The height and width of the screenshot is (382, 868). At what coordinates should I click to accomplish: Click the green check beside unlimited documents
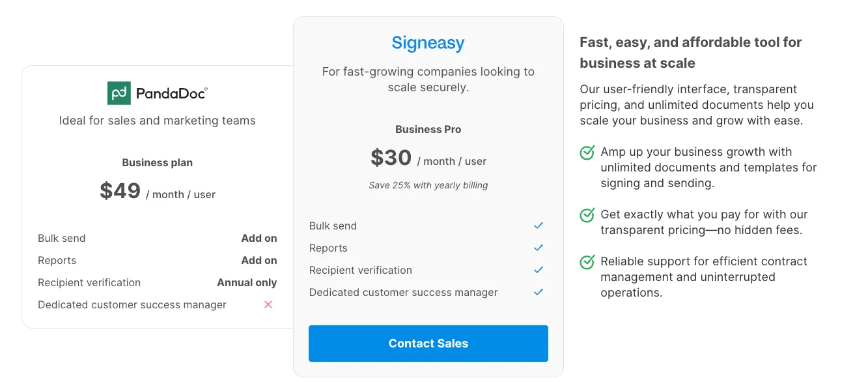[587, 153]
